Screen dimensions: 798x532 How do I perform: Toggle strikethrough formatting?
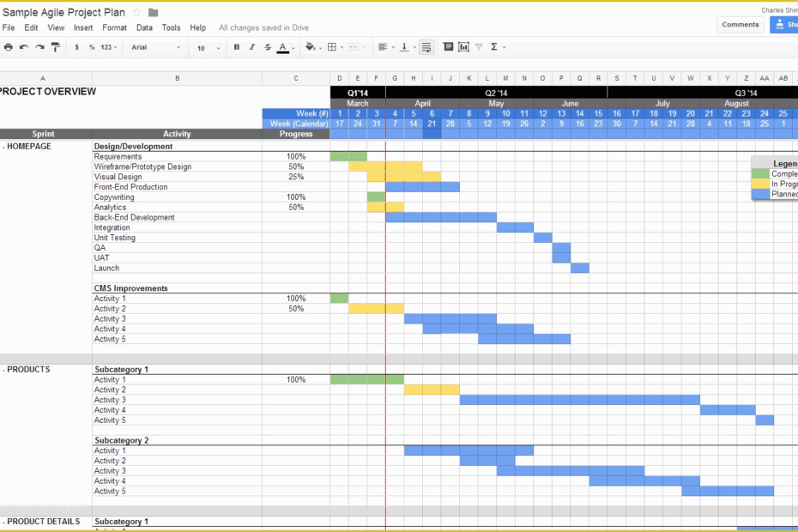268,47
